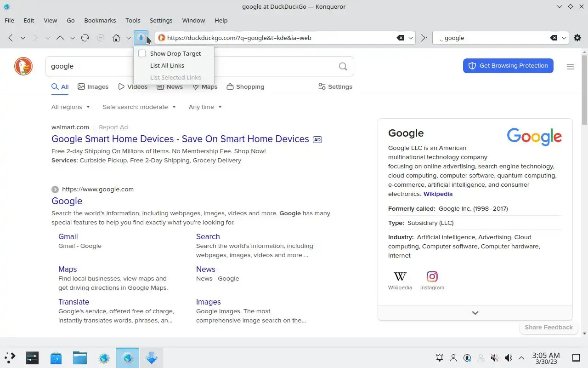Viewport: 588px width, 368px height.
Task: Open the Translate sitelink
Action: 73,302
